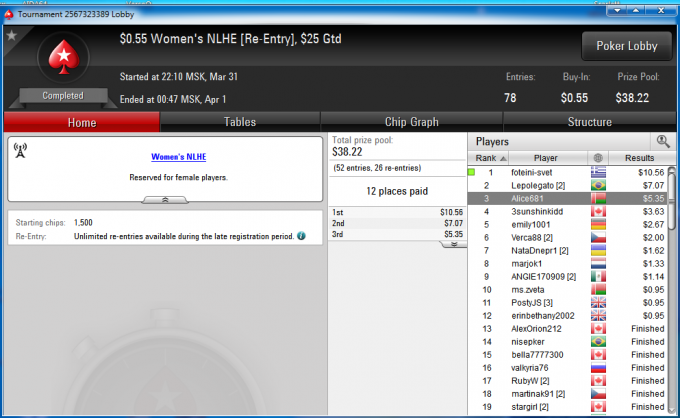Click the Netherlands flag beside marjok1
The image size is (680, 418).
tap(598, 264)
